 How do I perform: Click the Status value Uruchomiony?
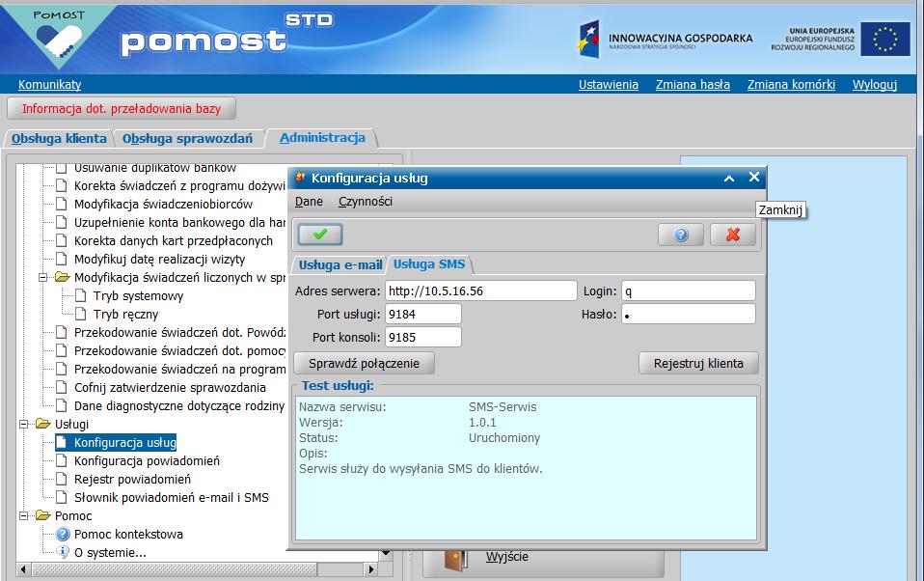pyautogui.click(x=504, y=437)
